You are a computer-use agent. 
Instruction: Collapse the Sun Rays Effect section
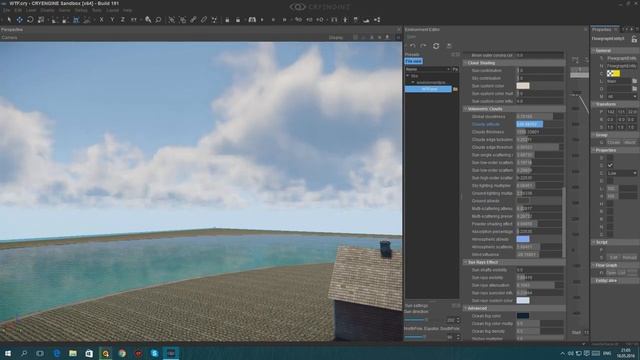pos(465,262)
